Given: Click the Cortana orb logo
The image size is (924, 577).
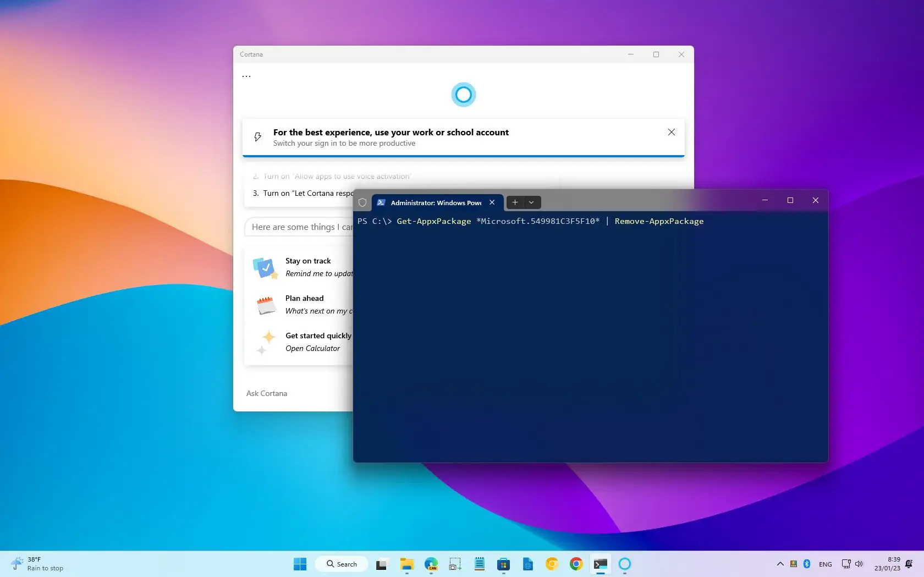Looking at the screenshot, I should [x=463, y=94].
